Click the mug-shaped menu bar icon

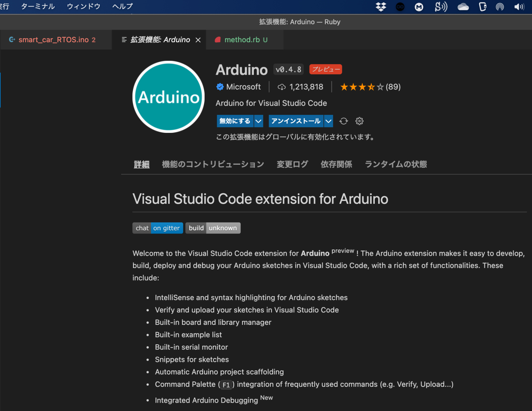[x=482, y=7]
